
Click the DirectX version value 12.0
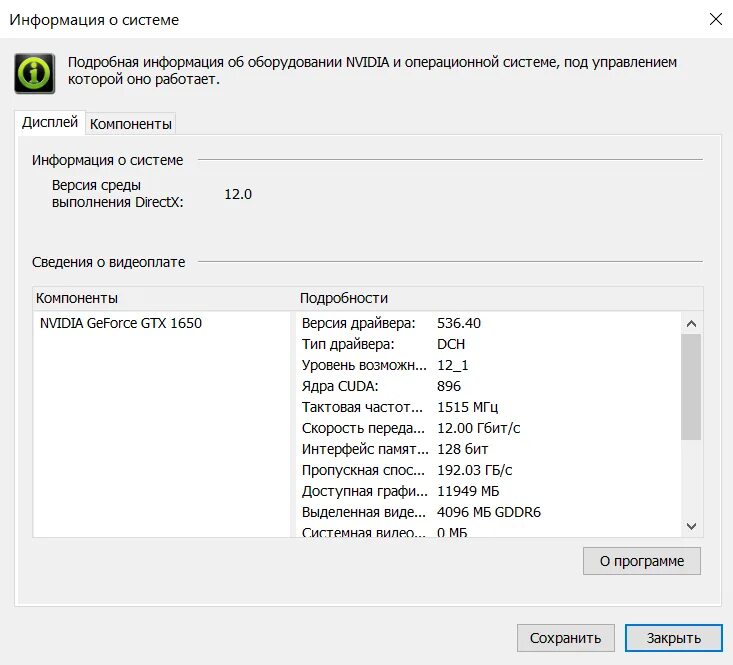pos(238,194)
